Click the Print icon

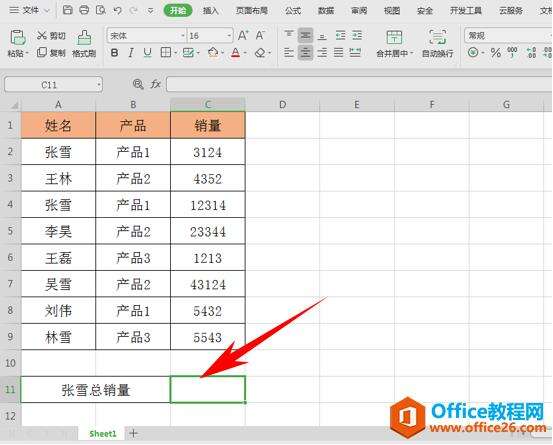(84, 10)
